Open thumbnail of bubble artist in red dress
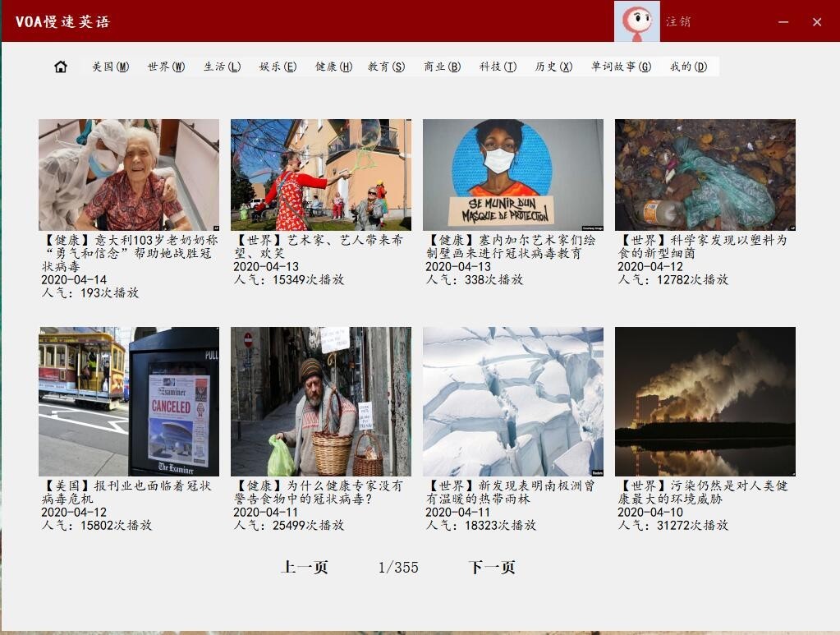Viewport: 840px width, 635px height. tap(321, 175)
